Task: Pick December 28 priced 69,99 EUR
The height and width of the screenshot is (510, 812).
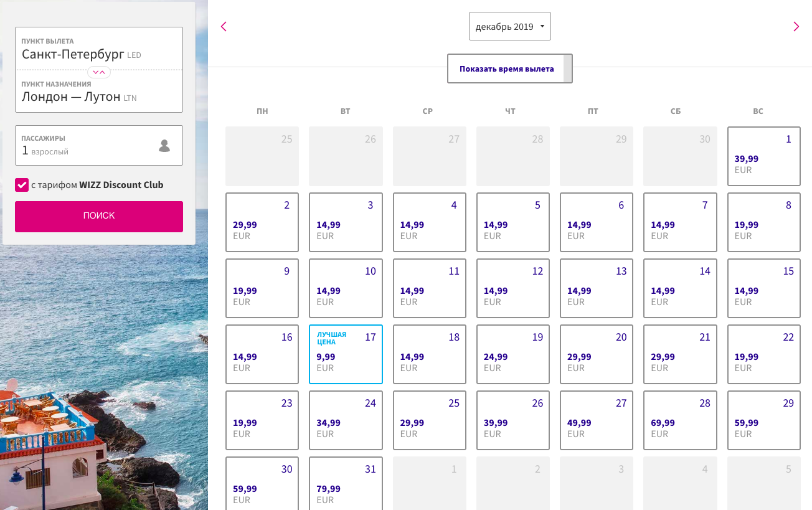Action: coord(680,420)
